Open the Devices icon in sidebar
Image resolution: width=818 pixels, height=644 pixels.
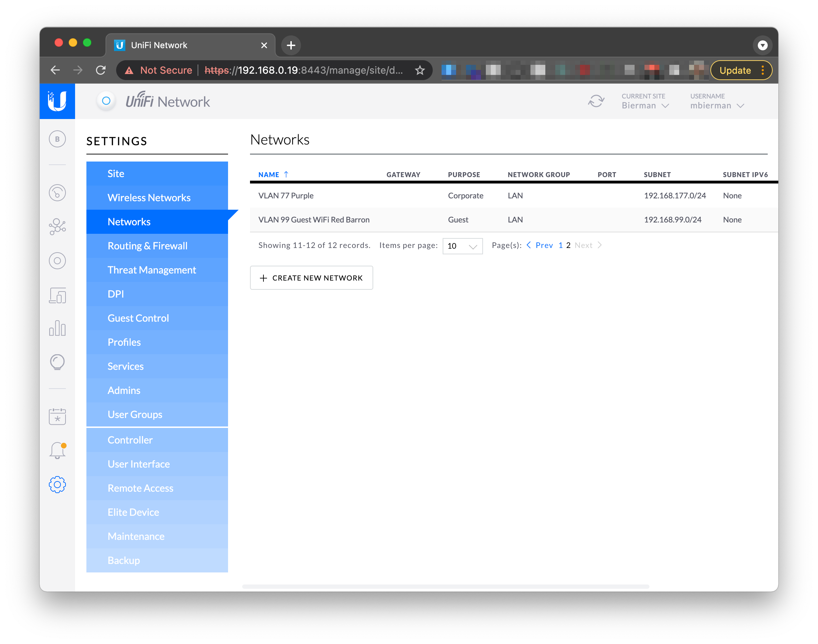point(57,261)
